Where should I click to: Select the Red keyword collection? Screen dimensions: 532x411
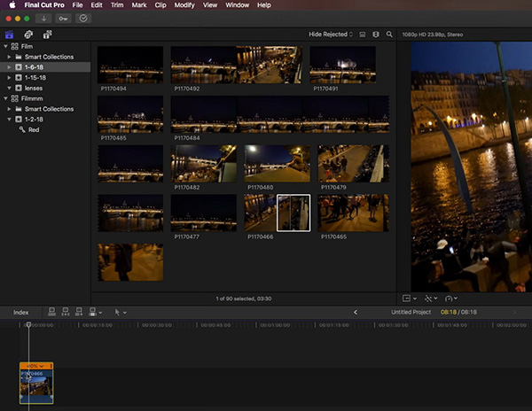coord(45,130)
